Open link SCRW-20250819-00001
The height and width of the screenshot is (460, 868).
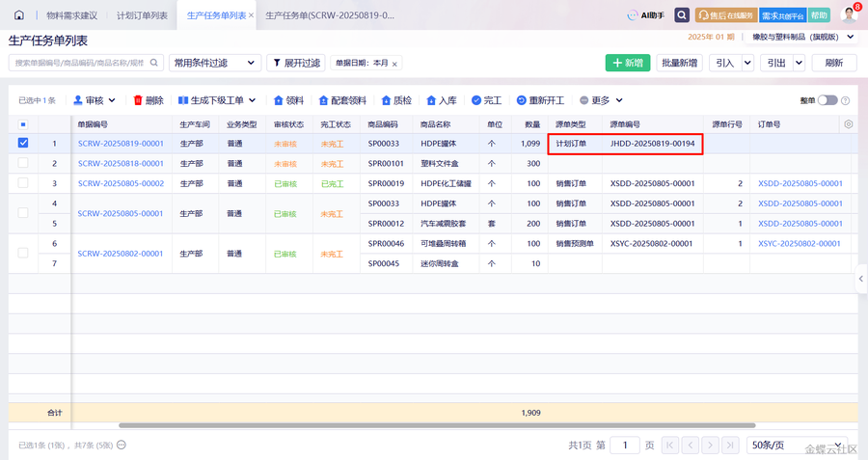(x=121, y=144)
